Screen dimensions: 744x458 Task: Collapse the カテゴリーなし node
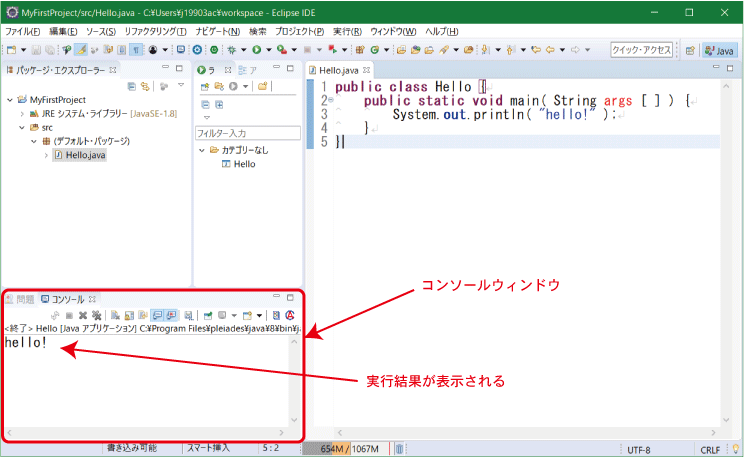[202, 150]
